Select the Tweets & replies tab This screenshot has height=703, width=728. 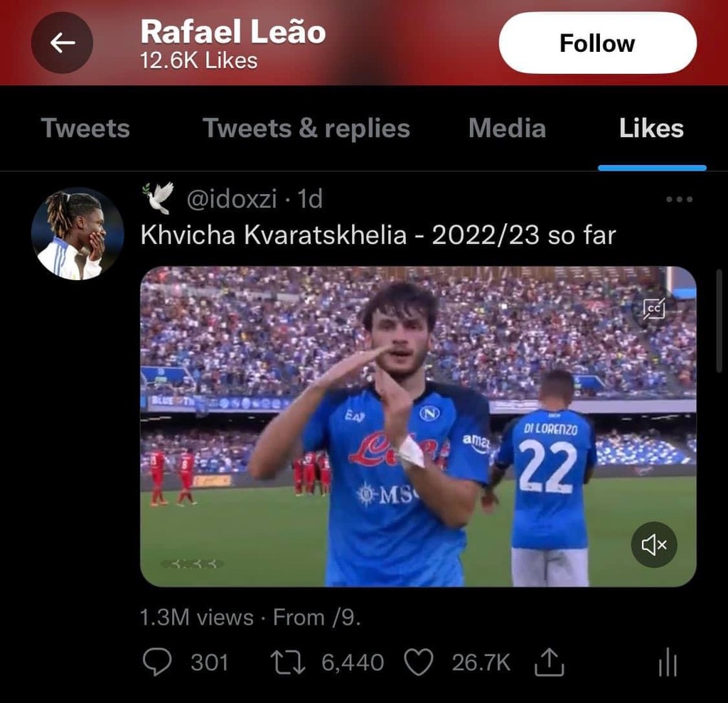(306, 129)
